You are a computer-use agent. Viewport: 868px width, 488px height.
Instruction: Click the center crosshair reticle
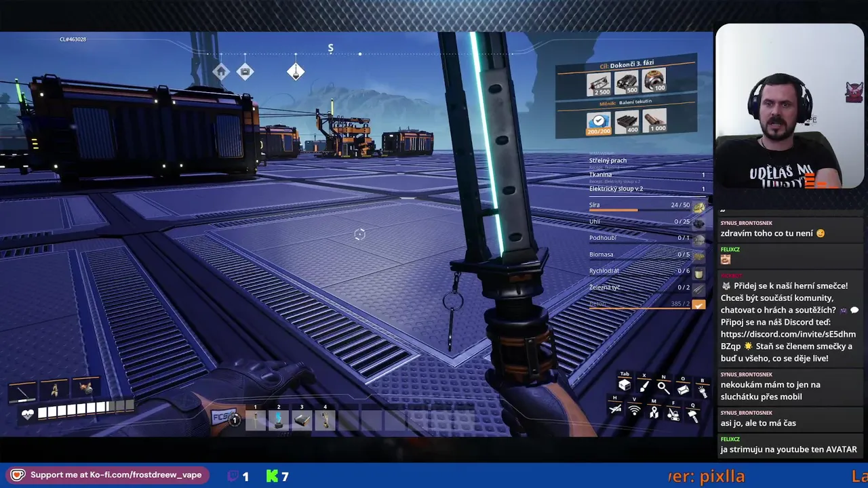pyautogui.click(x=359, y=235)
